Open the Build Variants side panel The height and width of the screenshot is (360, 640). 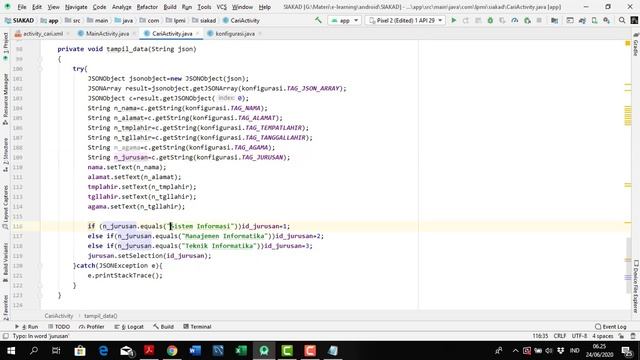(x=5, y=261)
